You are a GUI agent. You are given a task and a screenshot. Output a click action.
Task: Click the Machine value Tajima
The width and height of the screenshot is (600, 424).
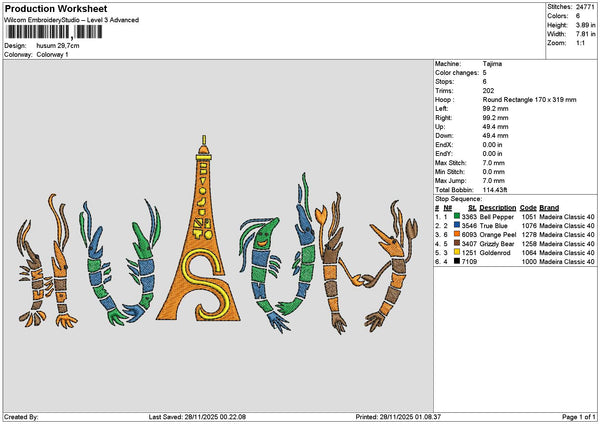point(491,65)
